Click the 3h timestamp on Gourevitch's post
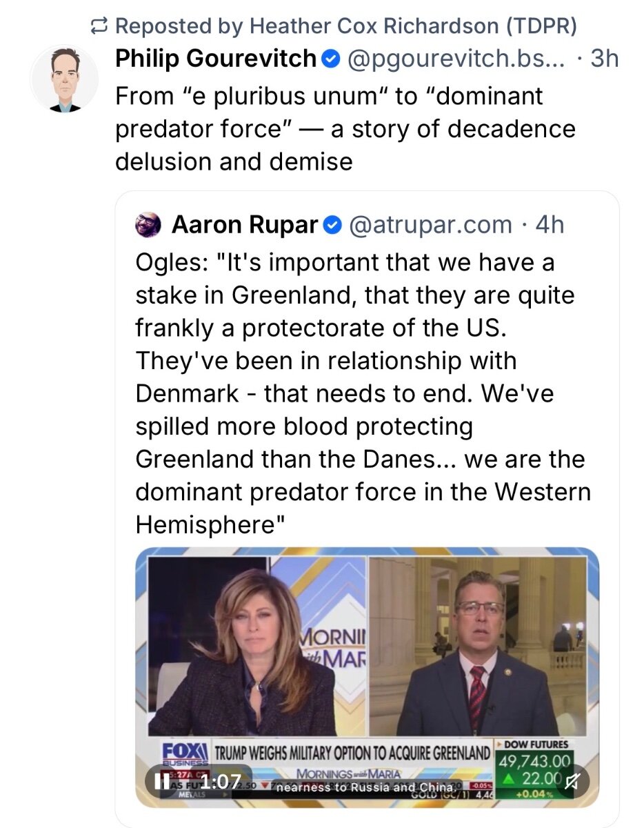 coord(605,59)
